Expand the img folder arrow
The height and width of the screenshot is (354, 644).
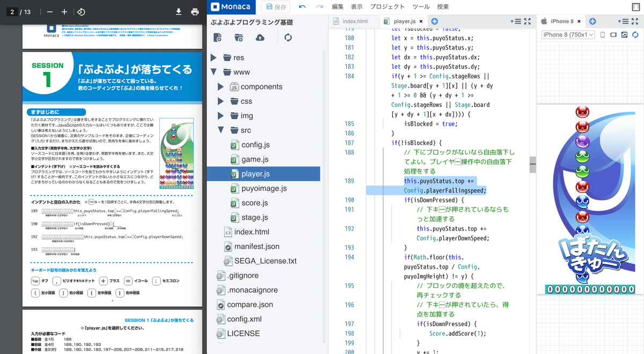(x=221, y=115)
